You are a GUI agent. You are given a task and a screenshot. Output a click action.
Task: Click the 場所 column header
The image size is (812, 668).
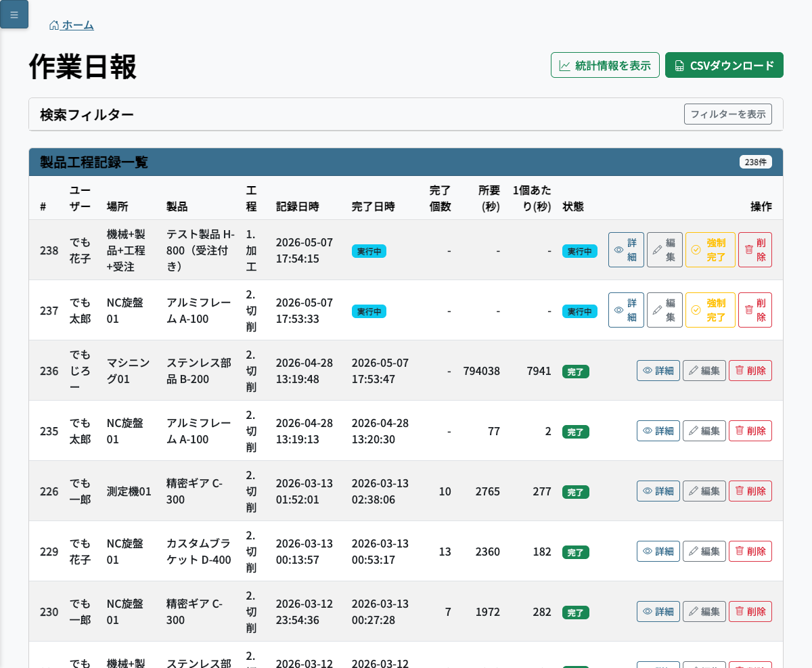tap(118, 206)
